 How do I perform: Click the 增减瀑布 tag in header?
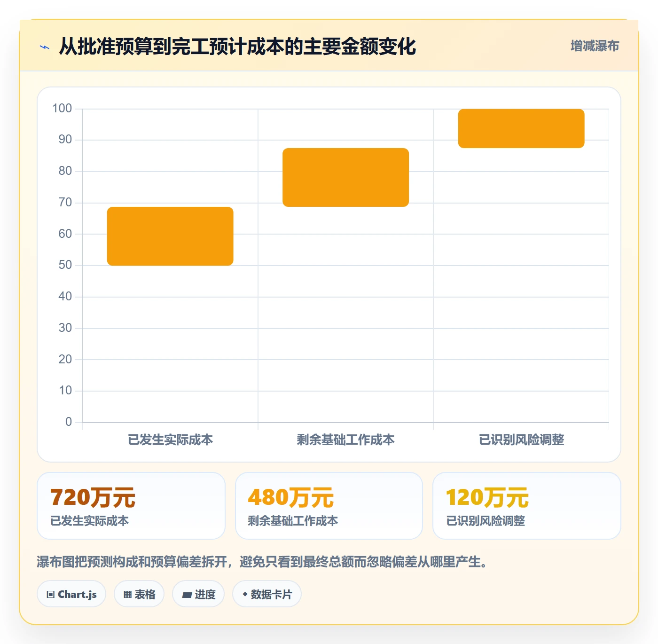pyautogui.click(x=595, y=46)
